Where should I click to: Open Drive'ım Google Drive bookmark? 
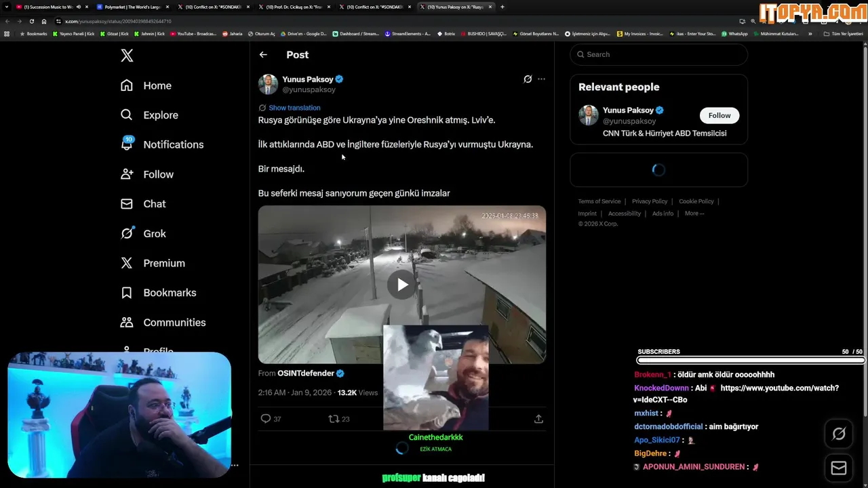pos(304,34)
